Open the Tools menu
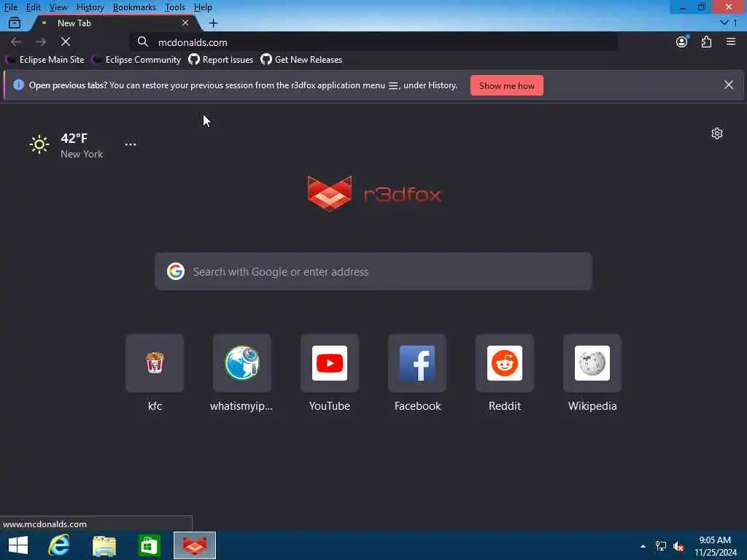The image size is (747, 560). pyautogui.click(x=174, y=7)
